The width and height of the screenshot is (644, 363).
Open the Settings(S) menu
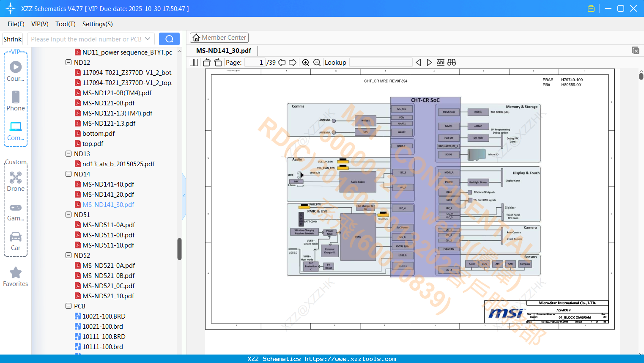click(x=98, y=24)
